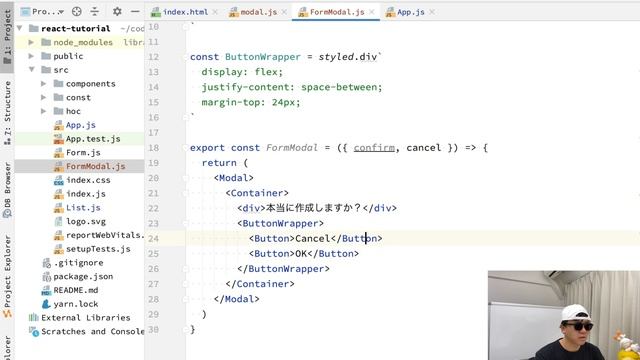Switch to the index.html tab
The image size is (640, 360).
(185, 12)
